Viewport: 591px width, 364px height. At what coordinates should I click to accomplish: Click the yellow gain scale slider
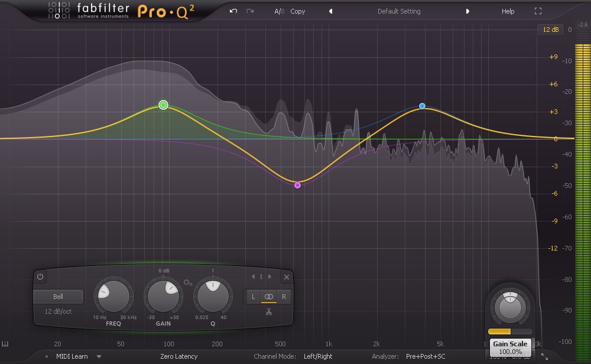510,331
